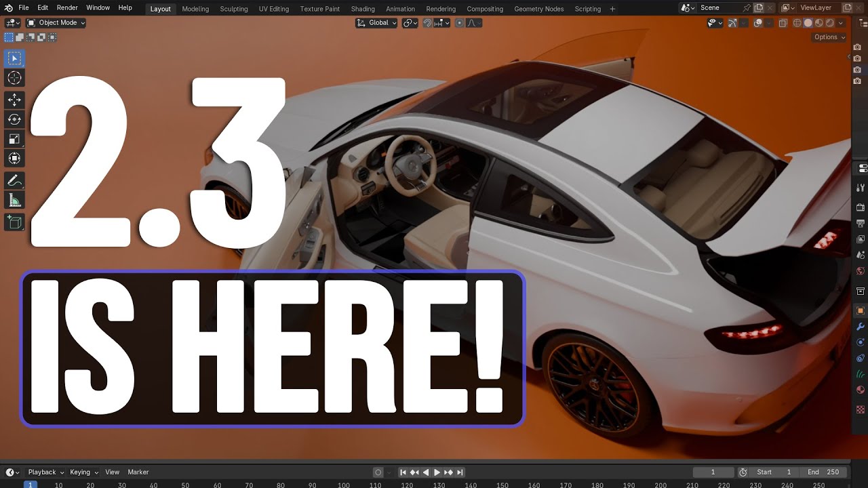
Task: Switch to Rendered viewport shading
Action: coord(829,22)
